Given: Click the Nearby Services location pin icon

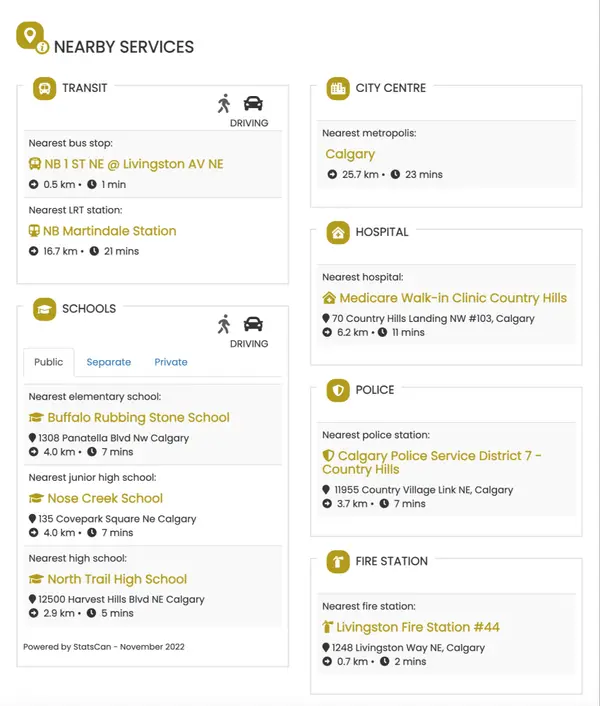Looking at the screenshot, I should pos(31,38).
